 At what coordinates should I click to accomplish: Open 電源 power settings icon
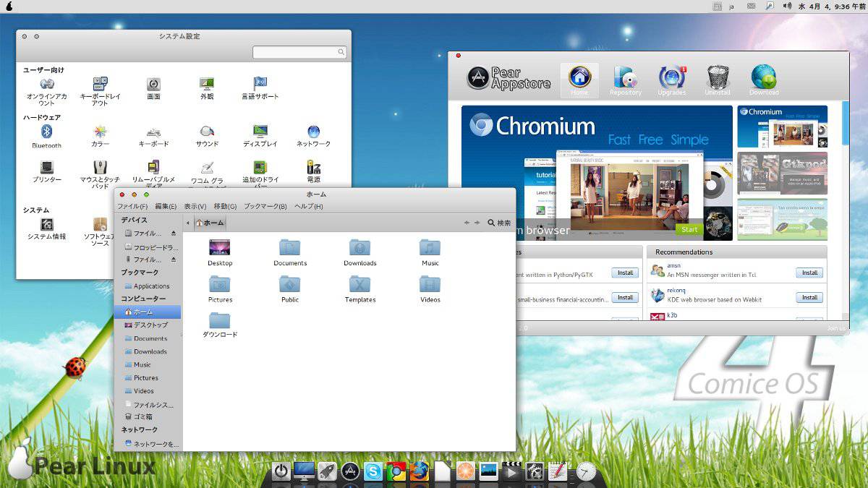coord(313,171)
